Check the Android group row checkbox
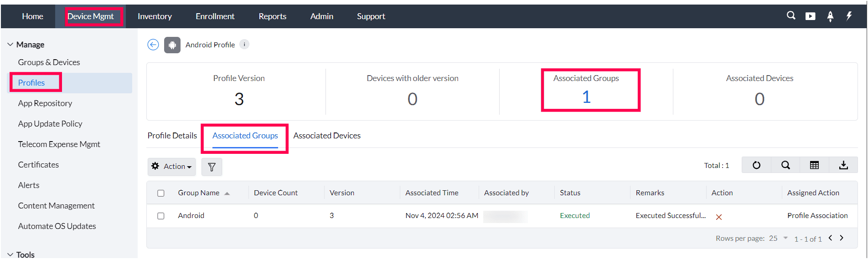The image size is (868, 259). [x=161, y=216]
